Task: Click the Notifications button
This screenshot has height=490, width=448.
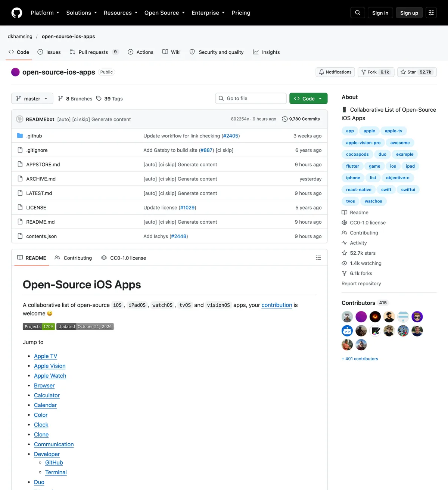Action: click(335, 72)
